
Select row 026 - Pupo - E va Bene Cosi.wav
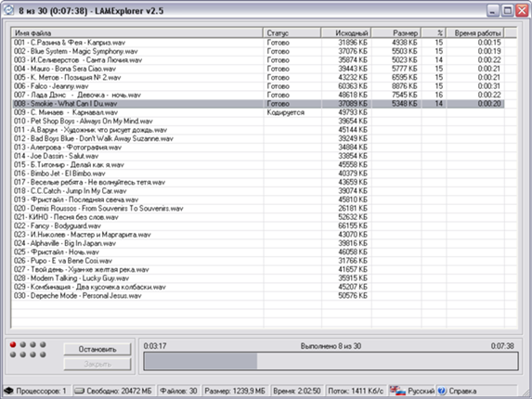pyautogui.click(x=258, y=261)
